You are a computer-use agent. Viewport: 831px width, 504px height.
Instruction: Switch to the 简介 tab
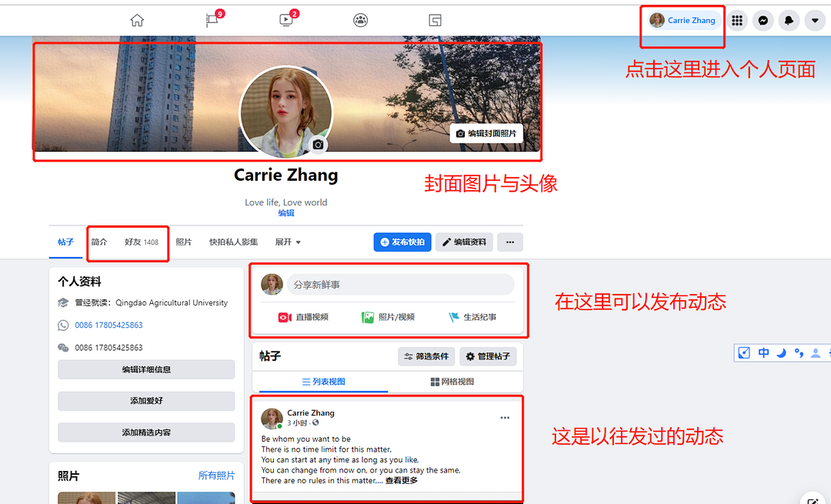(99, 242)
